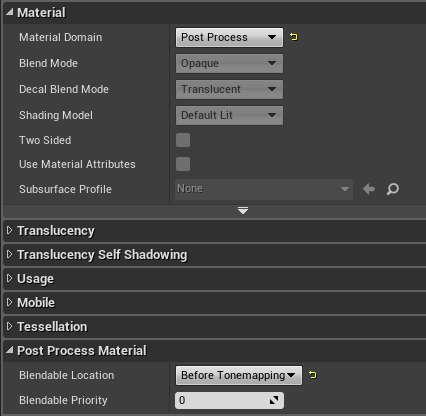Open the Blendable Location dropdown
This screenshot has width=426, height=416.
239,375
